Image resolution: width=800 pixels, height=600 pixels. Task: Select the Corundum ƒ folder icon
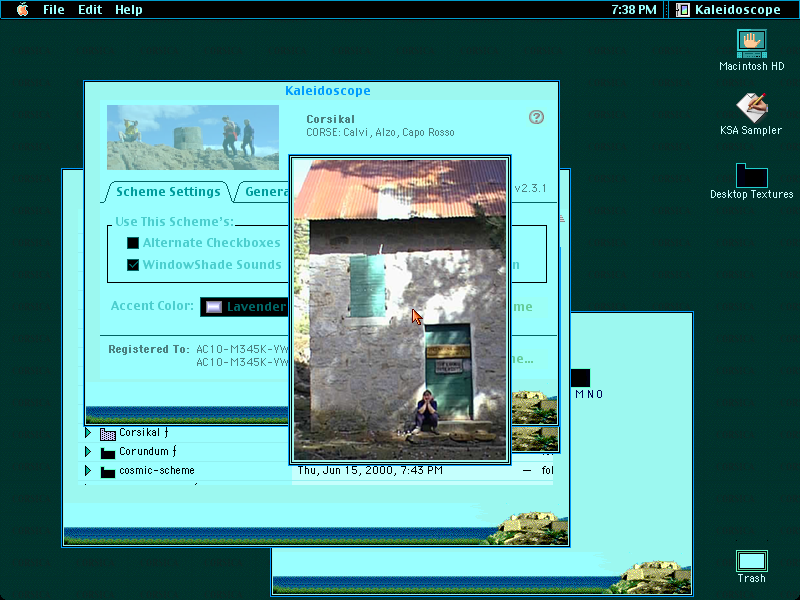click(108, 453)
